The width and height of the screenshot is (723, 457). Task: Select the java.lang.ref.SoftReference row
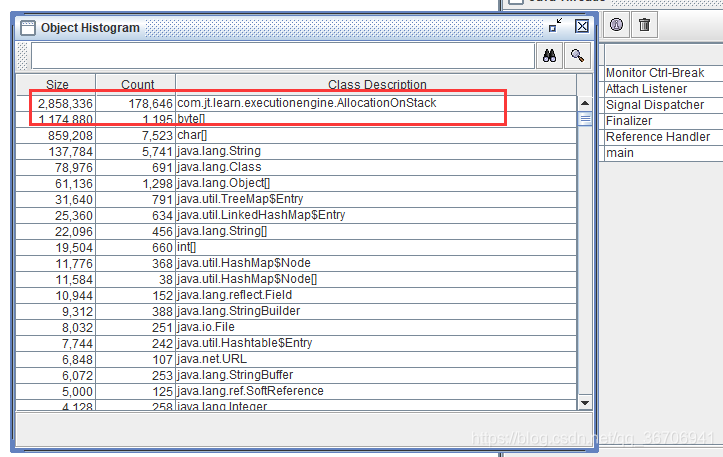tap(296, 391)
